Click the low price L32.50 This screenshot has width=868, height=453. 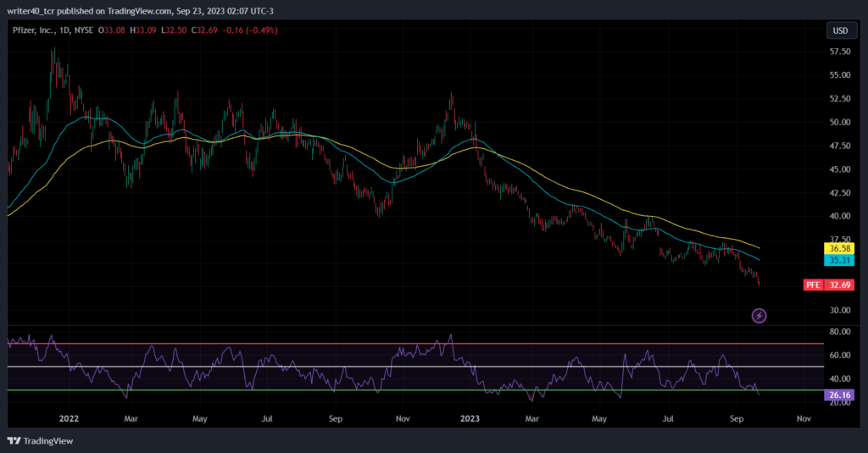coord(174,30)
